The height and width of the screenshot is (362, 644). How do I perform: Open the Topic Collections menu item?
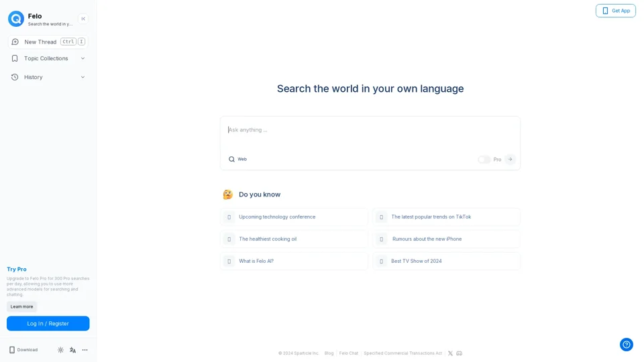tap(48, 58)
